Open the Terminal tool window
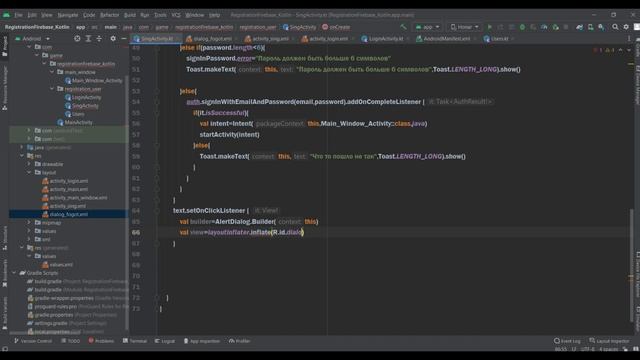This screenshot has height=360, width=640. point(135,341)
